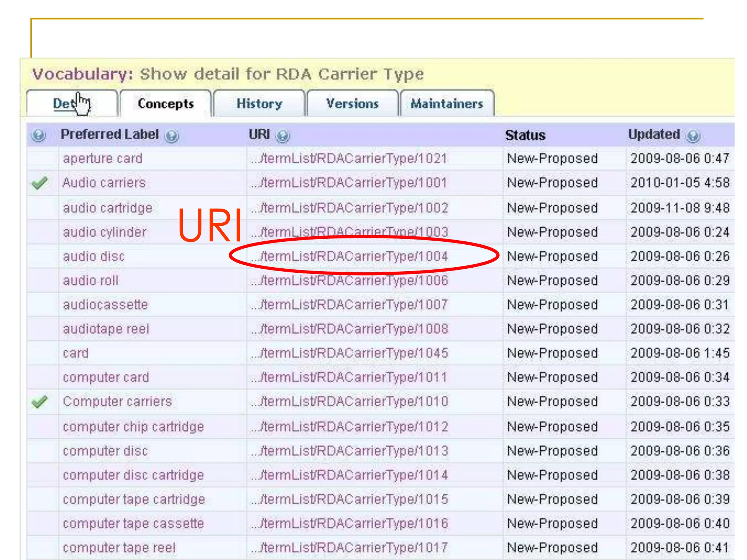The height and width of the screenshot is (560, 747).
Task: Switch to the Versions tab
Action: click(x=352, y=104)
